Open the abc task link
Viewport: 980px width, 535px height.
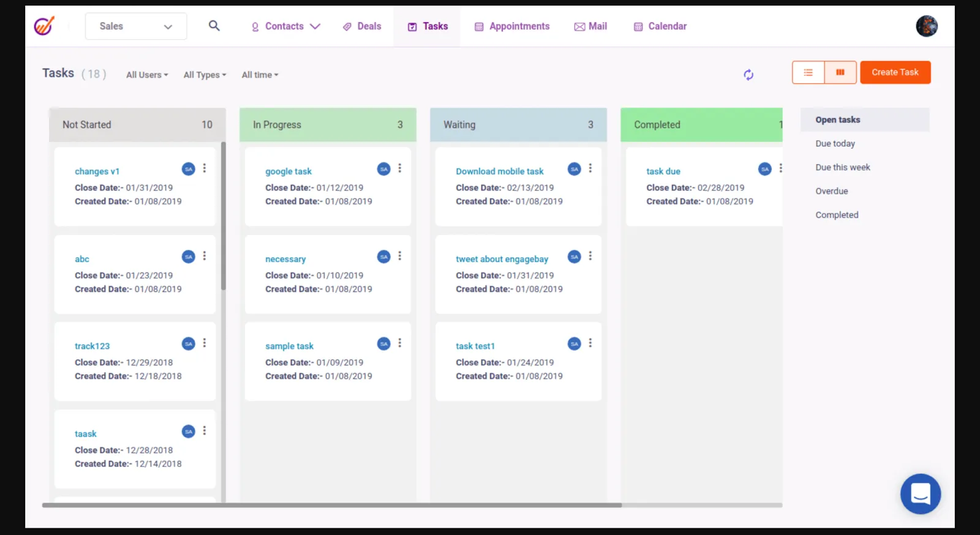click(x=82, y=259)
